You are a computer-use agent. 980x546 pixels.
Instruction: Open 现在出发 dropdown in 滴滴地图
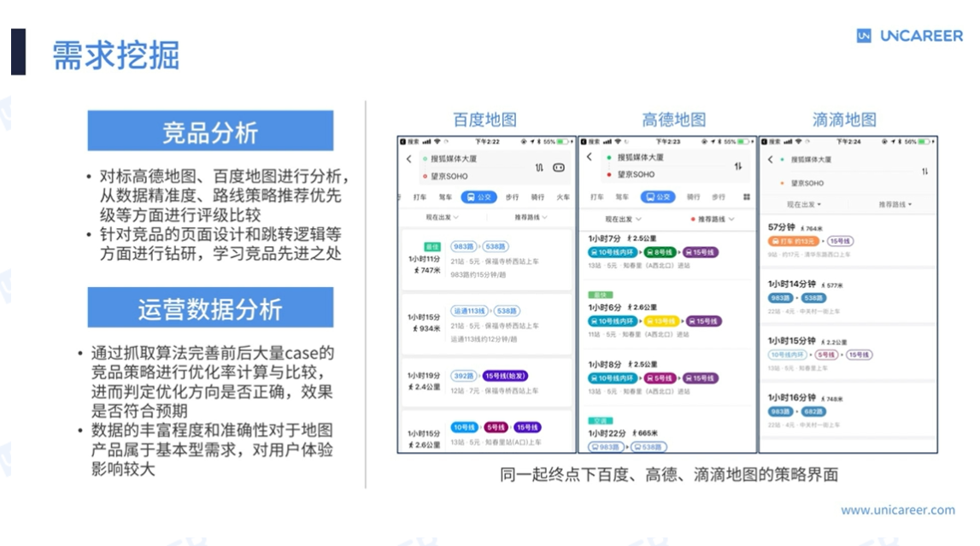point(804,204)
